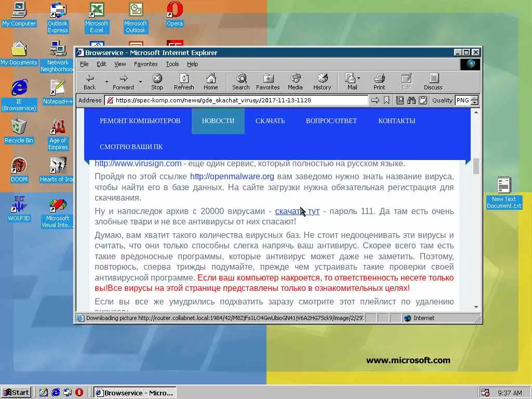
Task: Select the My Computer desktop icon
Action: tap(19, 14)
